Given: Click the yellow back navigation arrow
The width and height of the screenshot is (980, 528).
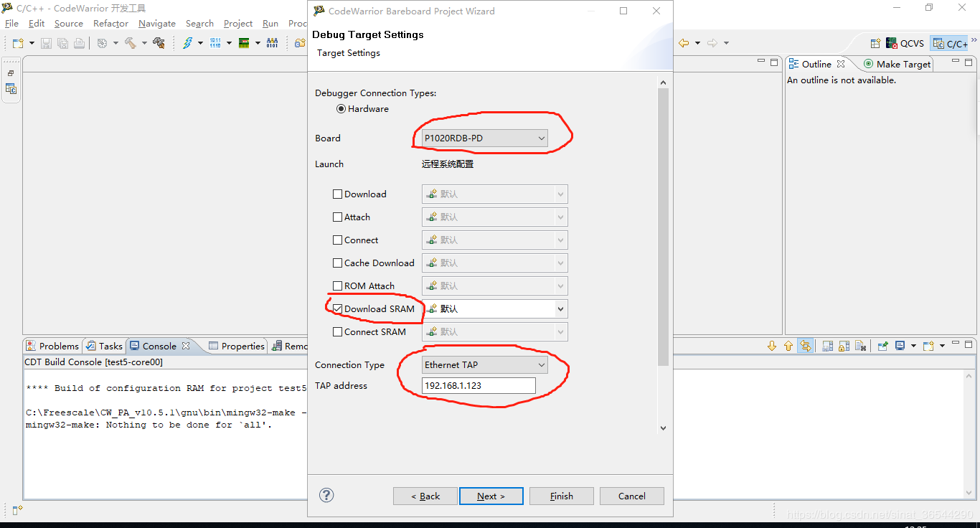Looking at the screenshot, I should pos(684,43).
